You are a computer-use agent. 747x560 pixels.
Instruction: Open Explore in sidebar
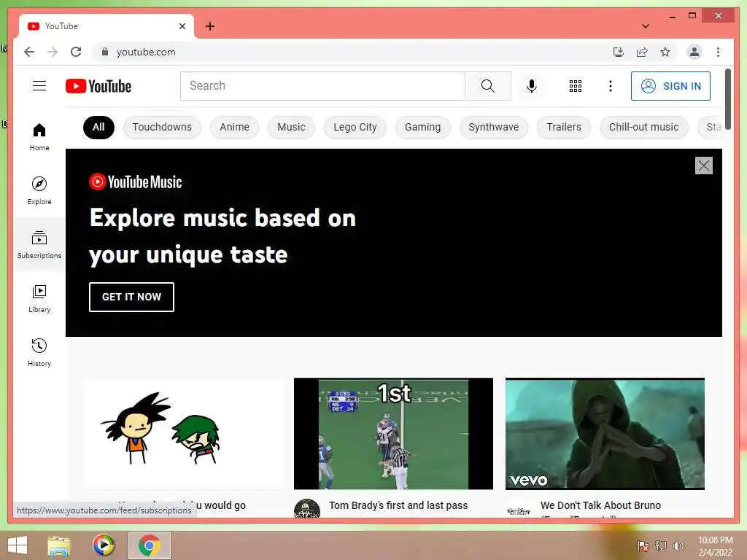(39, 190)
